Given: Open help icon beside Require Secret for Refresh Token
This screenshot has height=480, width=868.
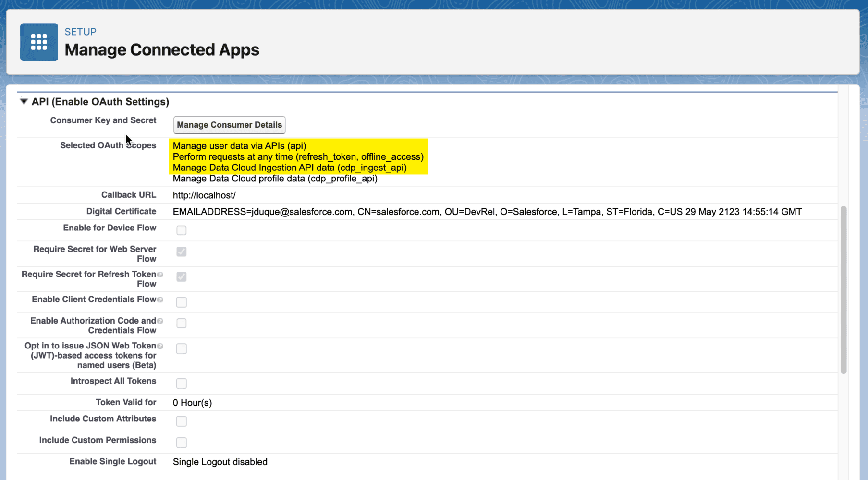Looking at the screenshot, I should [x=160, y=275].
